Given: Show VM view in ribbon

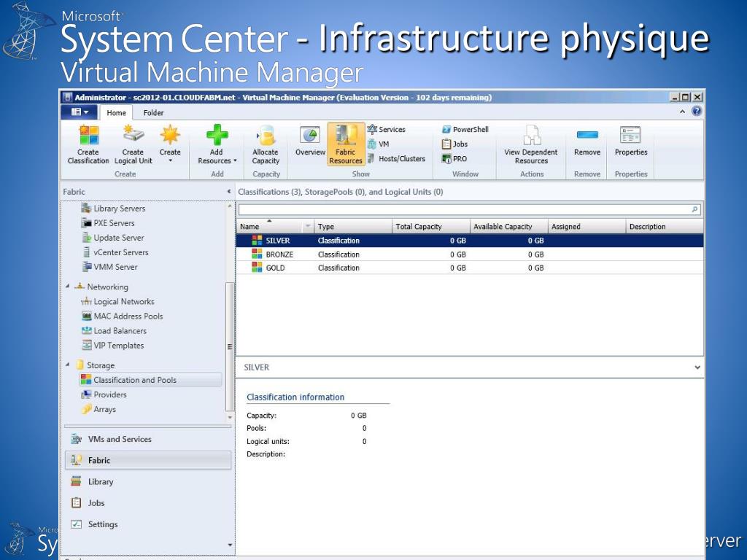Looking at the screenshot, I should 379,144.
